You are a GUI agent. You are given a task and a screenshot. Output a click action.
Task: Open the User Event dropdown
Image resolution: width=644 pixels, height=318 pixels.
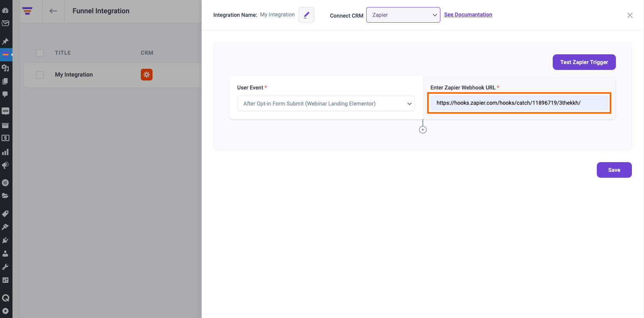(326, 104)
